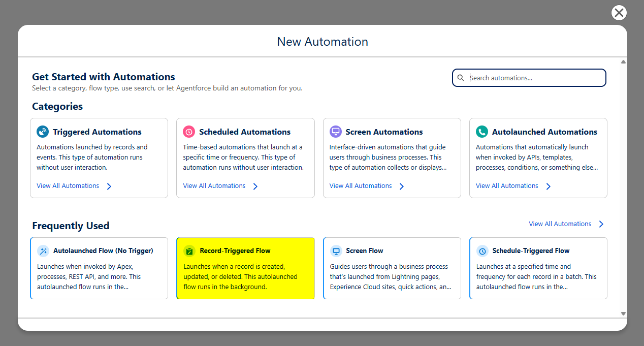
Task: Close the New Automation dialog
Action: tap(619, 13)
